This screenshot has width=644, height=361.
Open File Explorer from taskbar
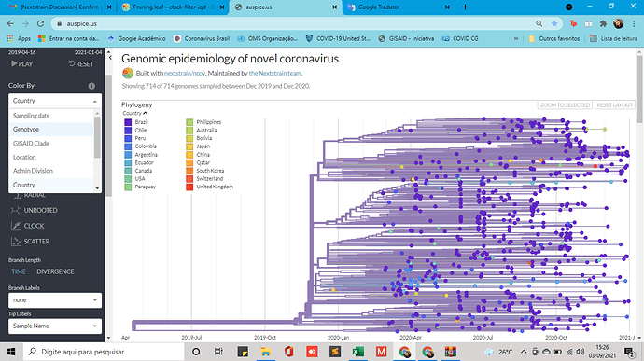pos(265,352)
